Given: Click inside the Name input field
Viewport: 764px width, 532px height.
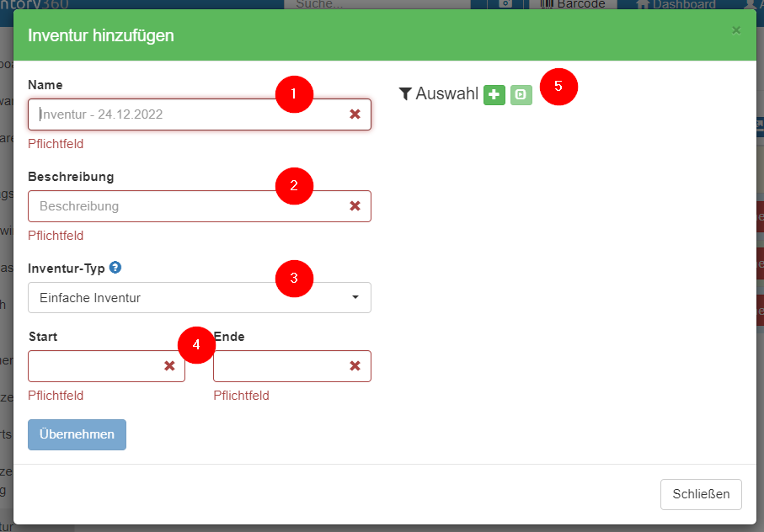Looking at the screenshot, I should (168, 113).
